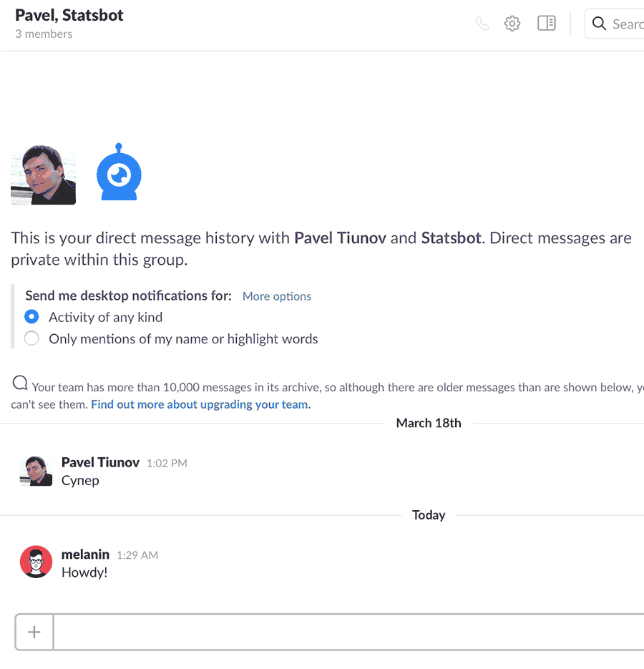Click the 3 members count

tap(44, 34)
